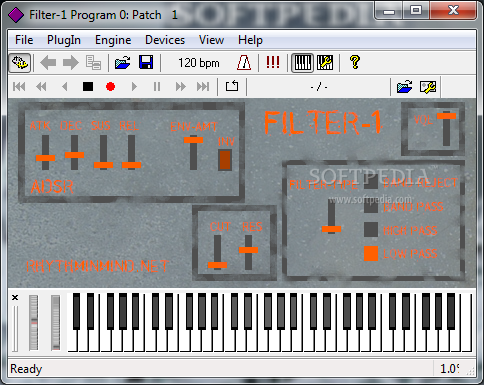484x385 pixels.
Task: Click the fast-forward double-arrow control
Action: click(180, 87)
